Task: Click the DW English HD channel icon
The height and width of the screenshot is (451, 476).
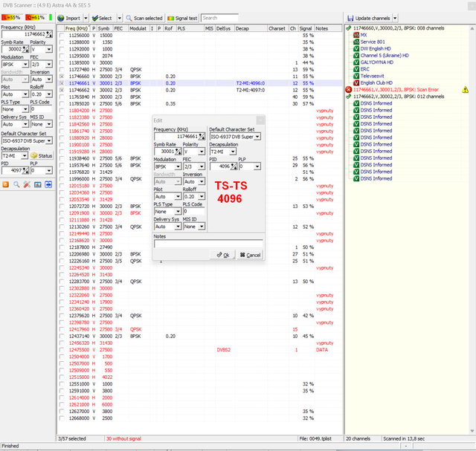Action: 356,48
